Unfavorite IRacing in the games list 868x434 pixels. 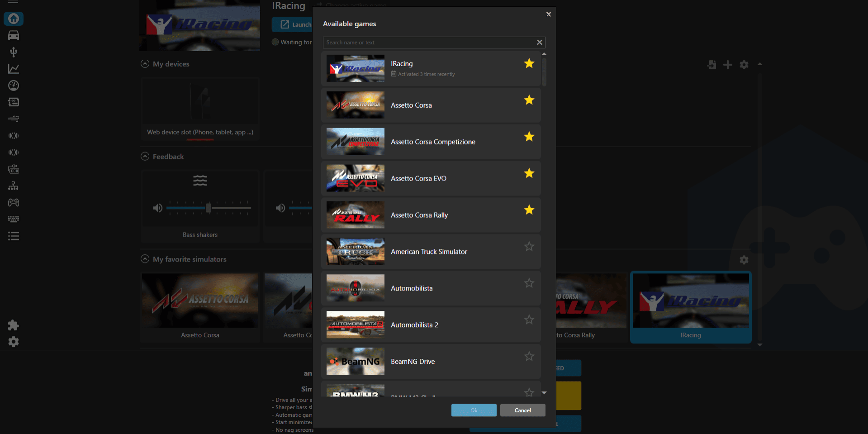[x=529, y=64]
